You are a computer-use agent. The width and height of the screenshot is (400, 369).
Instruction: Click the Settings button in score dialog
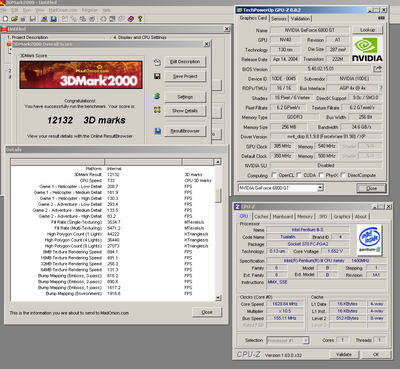pos(185,97)
